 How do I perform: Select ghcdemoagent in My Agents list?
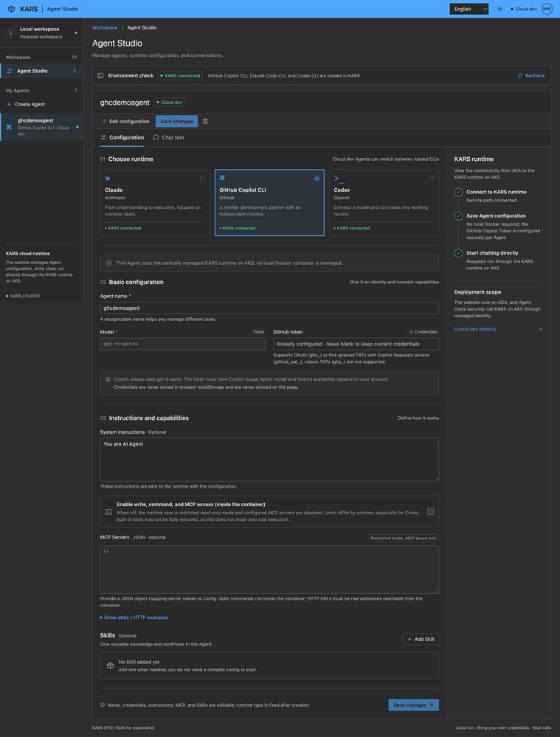[41, 127]
